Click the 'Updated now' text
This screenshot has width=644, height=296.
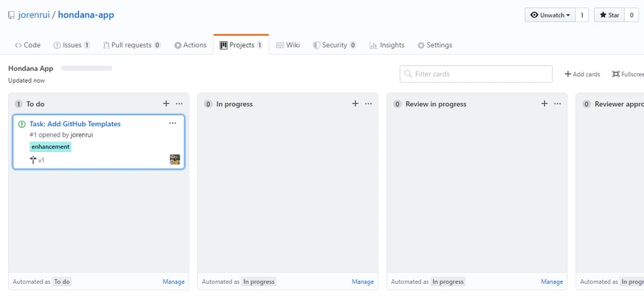[x=27, y=80]
